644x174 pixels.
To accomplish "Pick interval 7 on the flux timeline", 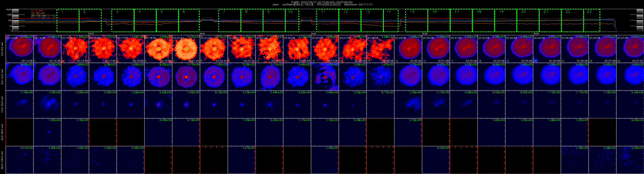I will click(x=230, y=21).
